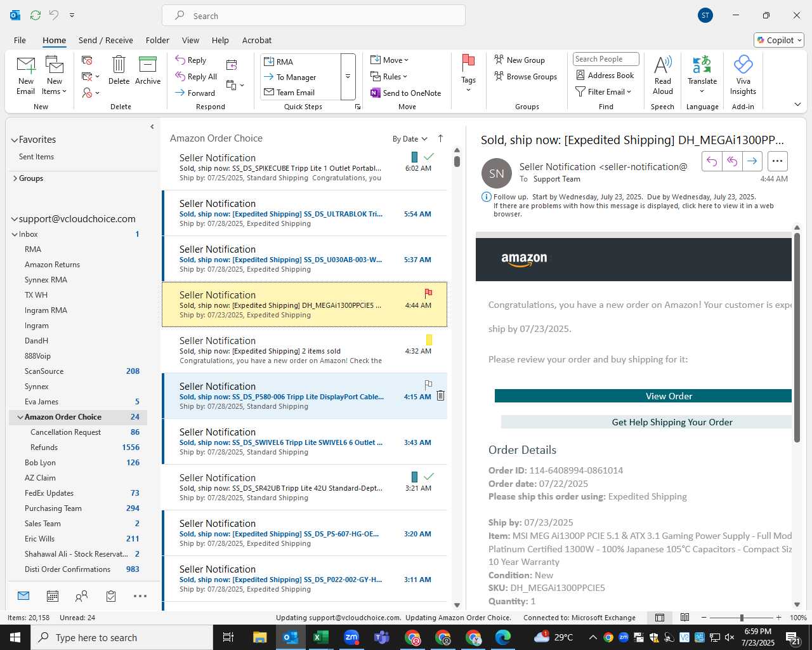Click Browse Groups
Screen dimensions: 812x650
click(x=525, y=77)
